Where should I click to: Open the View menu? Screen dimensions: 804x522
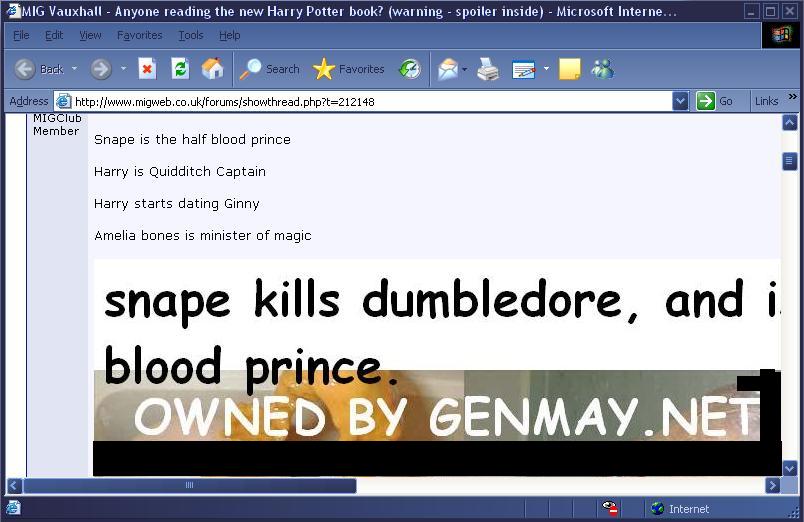90,35
